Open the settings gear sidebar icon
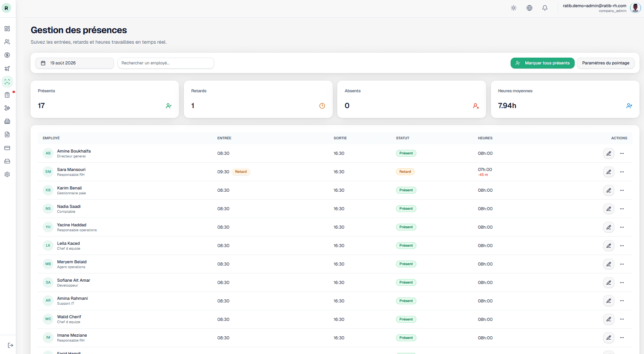Image resolution: width=644 pixels, height=354 pixels. [7, 174]
